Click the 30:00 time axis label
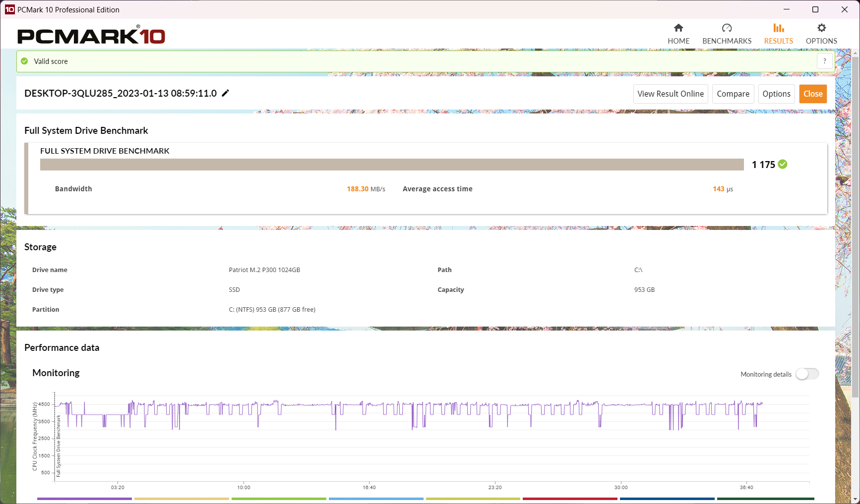 (x=621, y=488)
